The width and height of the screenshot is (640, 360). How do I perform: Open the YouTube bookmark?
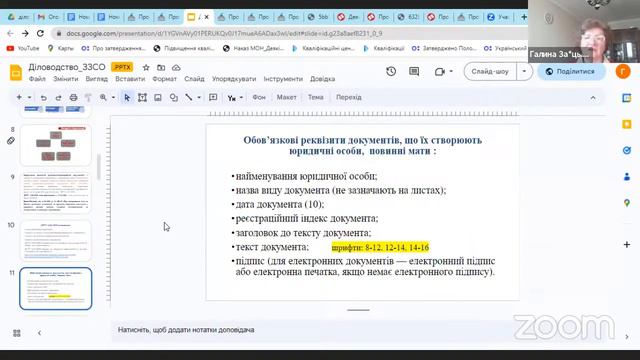click(23, 48)
